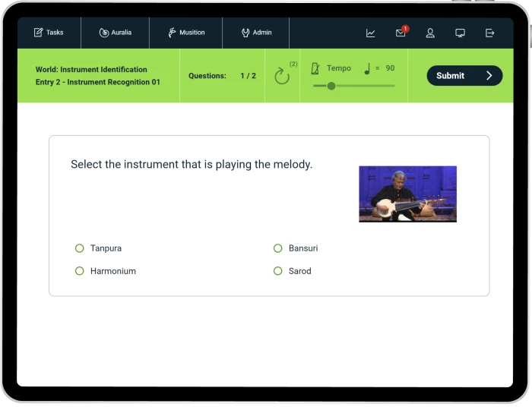Click the results chart icon

[x=370, y=33]
